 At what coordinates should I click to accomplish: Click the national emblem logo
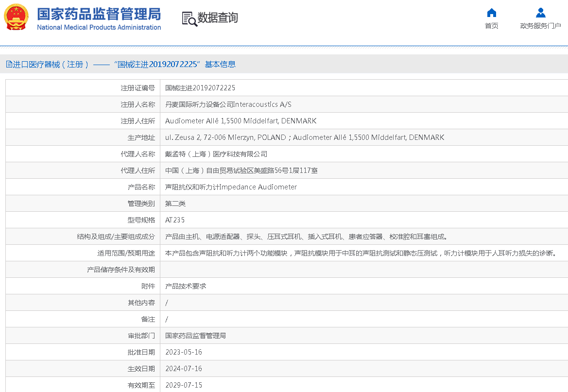[x=16, y=18]
